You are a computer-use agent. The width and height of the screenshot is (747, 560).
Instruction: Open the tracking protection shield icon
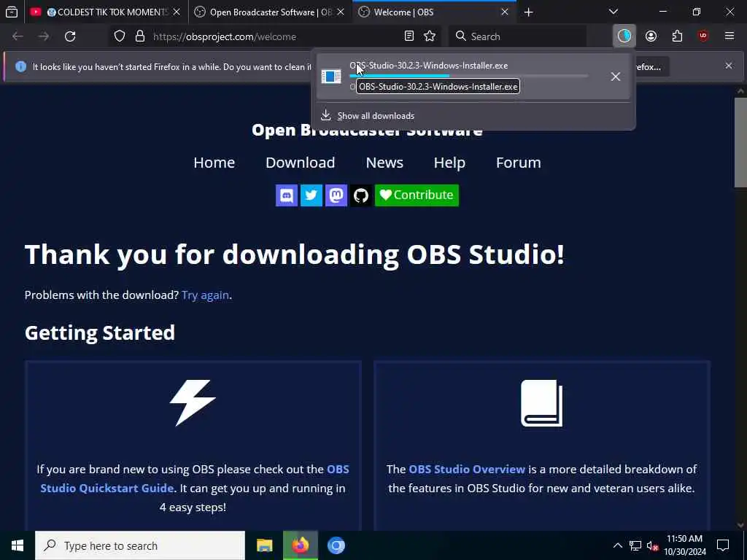click(120, 36)
